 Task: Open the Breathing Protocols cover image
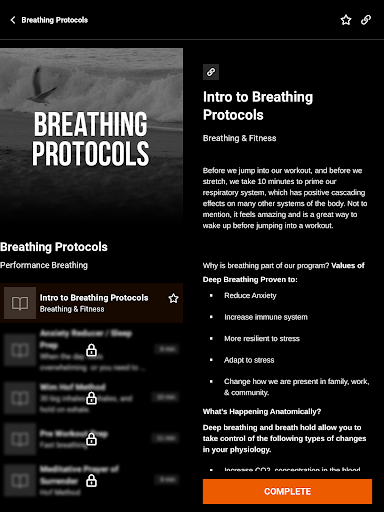click(91, 138)
